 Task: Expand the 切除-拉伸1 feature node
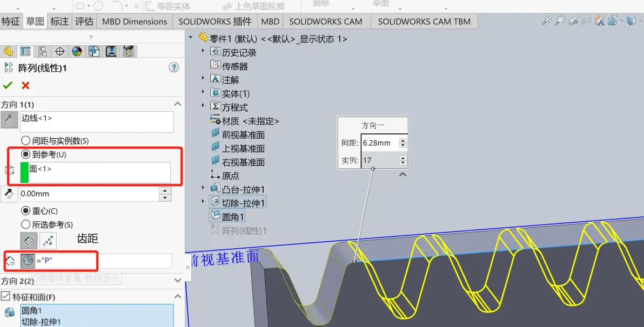(203, 201)
